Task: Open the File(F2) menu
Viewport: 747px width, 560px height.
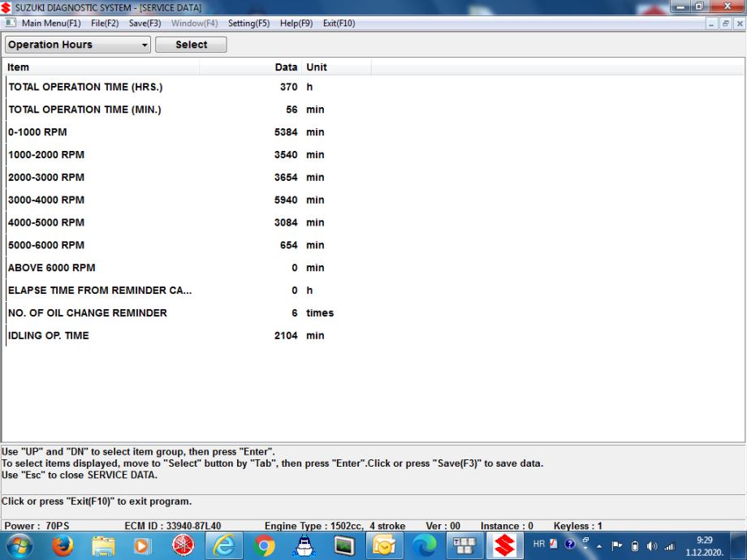Action: pyautogui.click(x=105, y=24)
